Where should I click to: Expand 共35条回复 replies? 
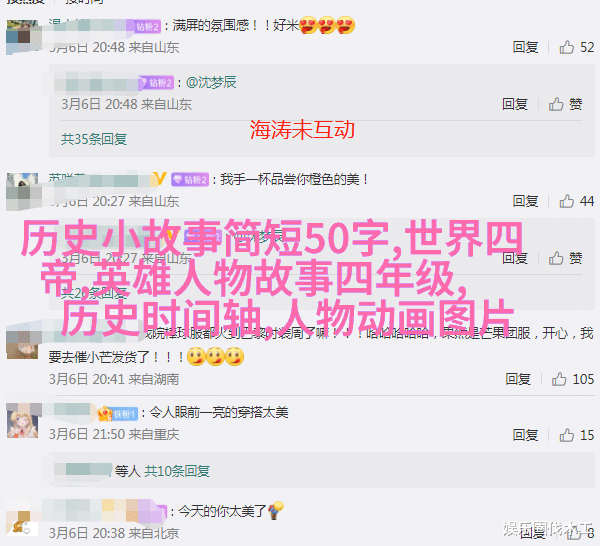[94, 139]
